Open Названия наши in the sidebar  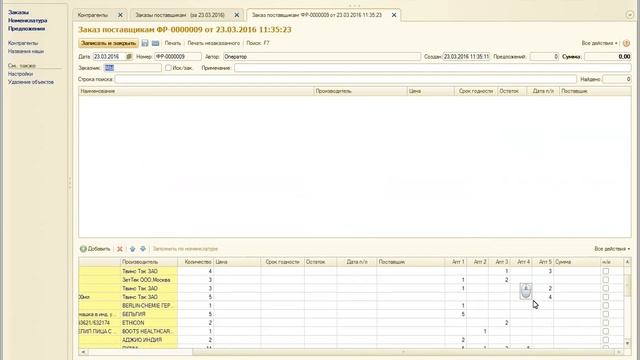[26, 51]
